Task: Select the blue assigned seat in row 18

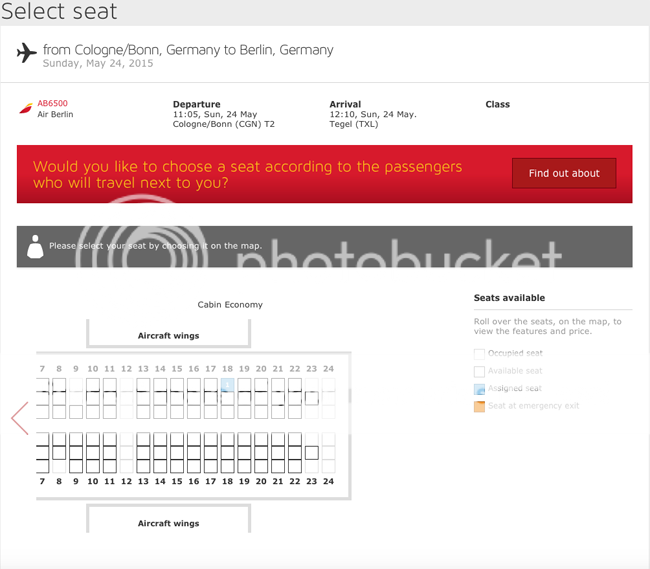Action: tap(227, 385)
